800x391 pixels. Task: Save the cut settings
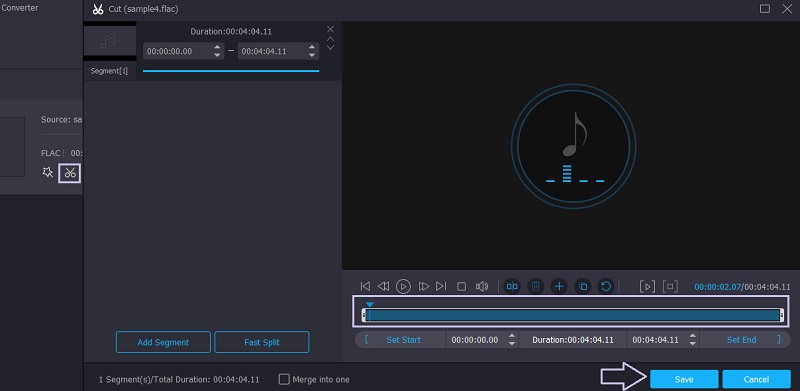pos(684,379)
